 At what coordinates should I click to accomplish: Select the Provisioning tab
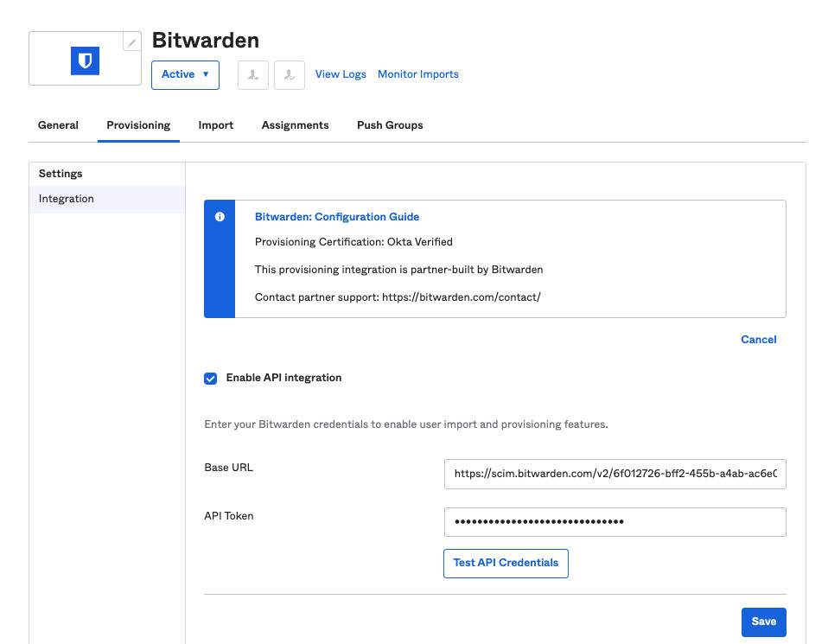pyautogui.click(x=138, y=125)
